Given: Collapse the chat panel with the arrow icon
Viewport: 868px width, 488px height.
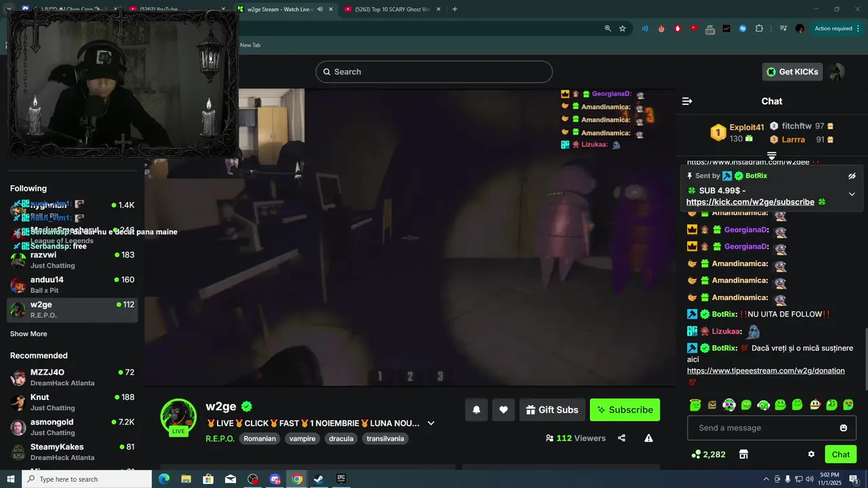Looking at the screenshot, I should click(x=687, y=101).
